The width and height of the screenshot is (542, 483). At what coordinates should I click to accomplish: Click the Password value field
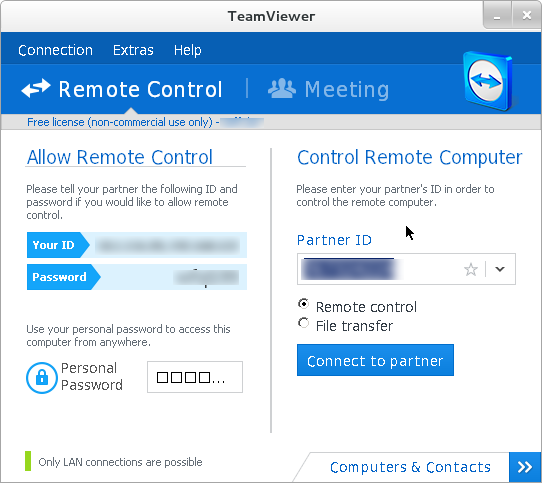[x=173, y=277]
